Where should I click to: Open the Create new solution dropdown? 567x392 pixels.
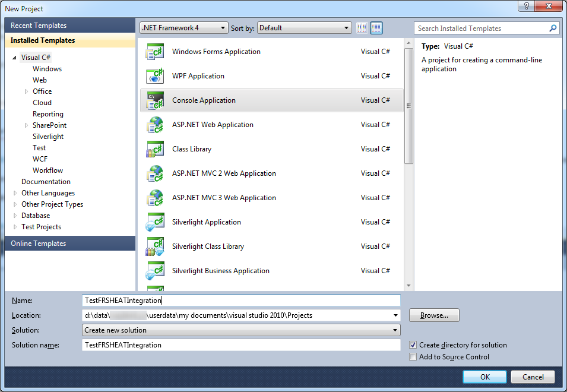[x=240, y=330]
